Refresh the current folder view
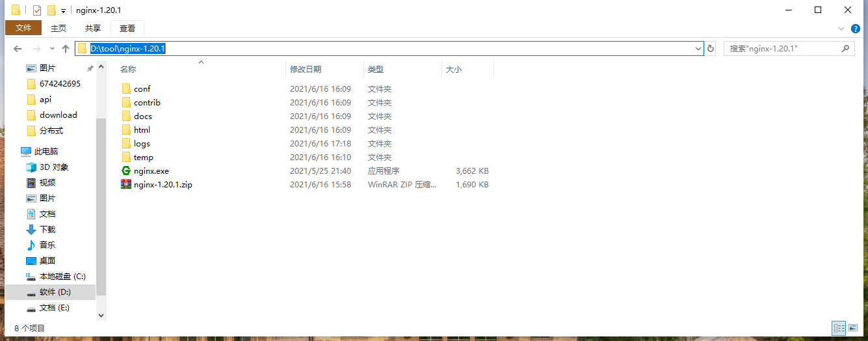 pyautogui.click(x=711, y=49)
